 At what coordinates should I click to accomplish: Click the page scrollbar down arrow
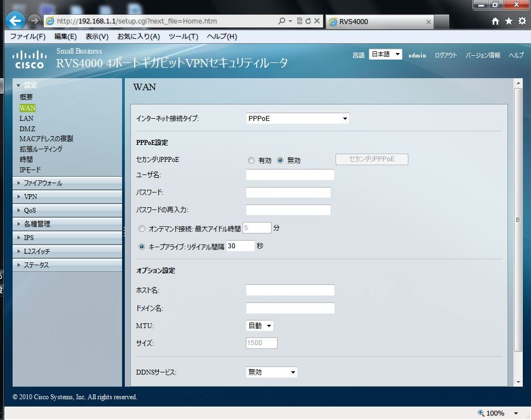pos(518,382)
